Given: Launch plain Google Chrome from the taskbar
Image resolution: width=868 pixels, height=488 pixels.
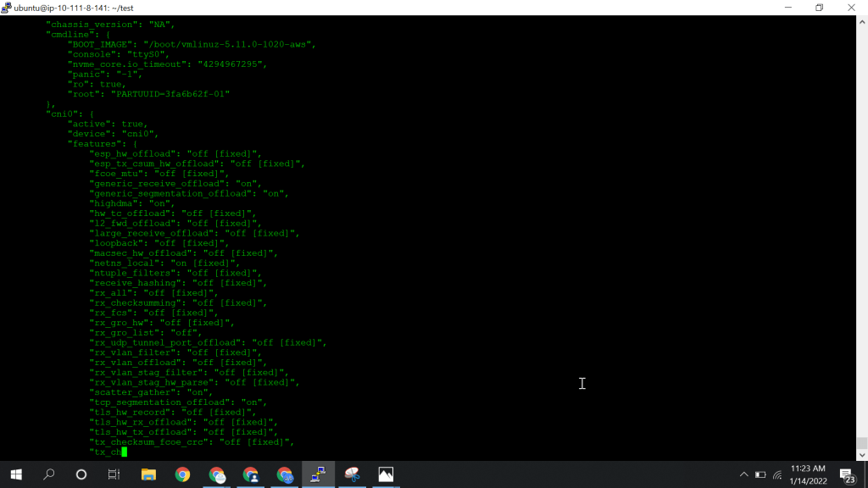Looking at the screenshot, I should [182, 475].
